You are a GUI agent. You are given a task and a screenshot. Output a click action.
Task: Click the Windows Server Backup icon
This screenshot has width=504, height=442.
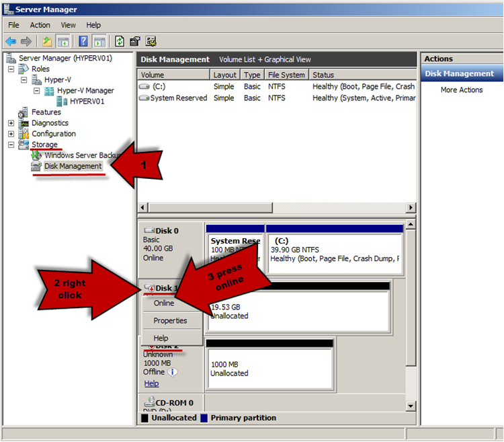tap(36, 155)
